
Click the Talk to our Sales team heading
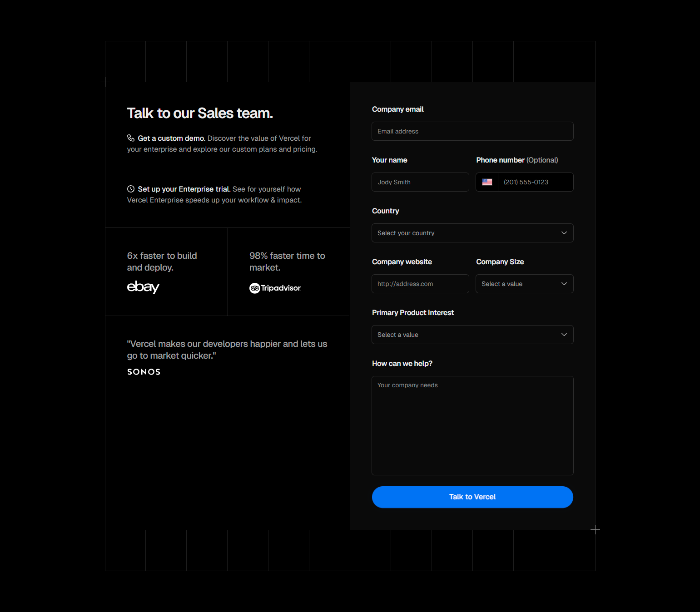click(200, 113)
